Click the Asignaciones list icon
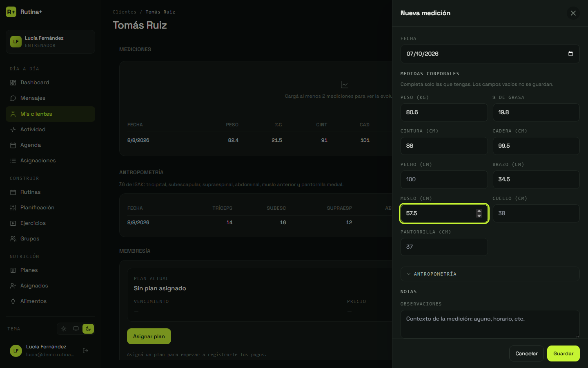The width and height of the screenshot is (588, 368). (x=13, y=161)
